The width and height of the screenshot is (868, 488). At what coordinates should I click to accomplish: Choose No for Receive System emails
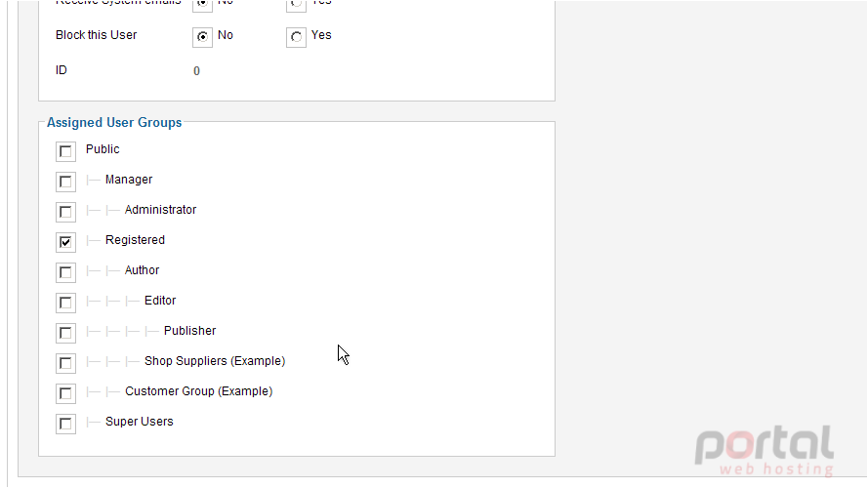tap(203, 5)
